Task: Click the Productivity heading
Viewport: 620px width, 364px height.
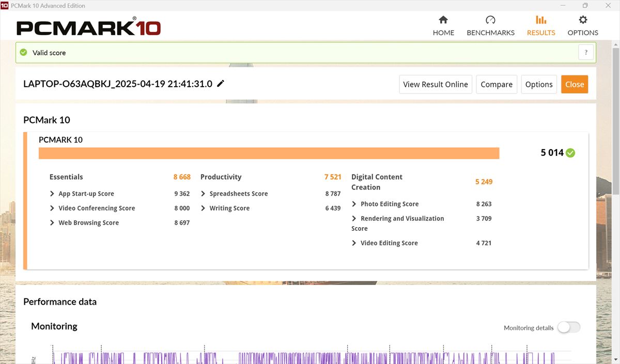Action: pos(221,177)
